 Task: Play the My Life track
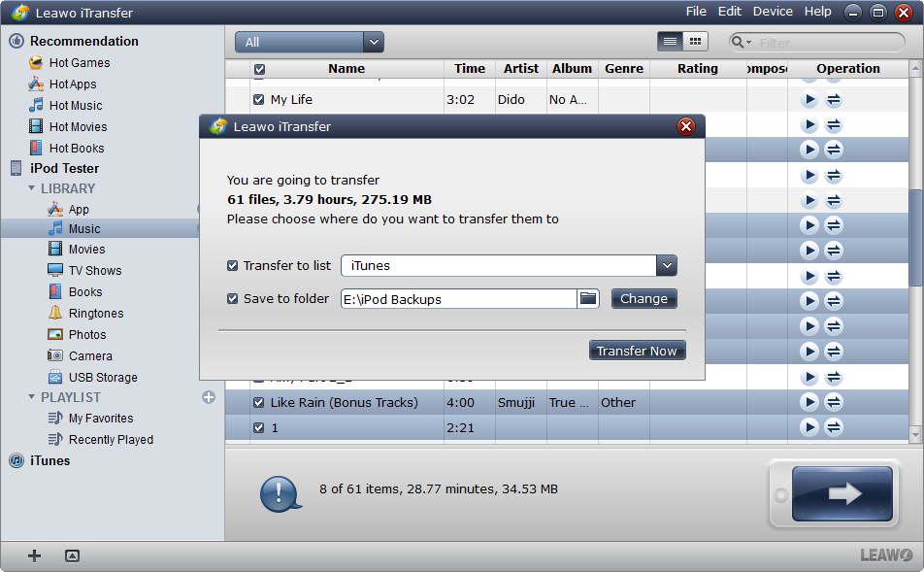click(809, 100)
